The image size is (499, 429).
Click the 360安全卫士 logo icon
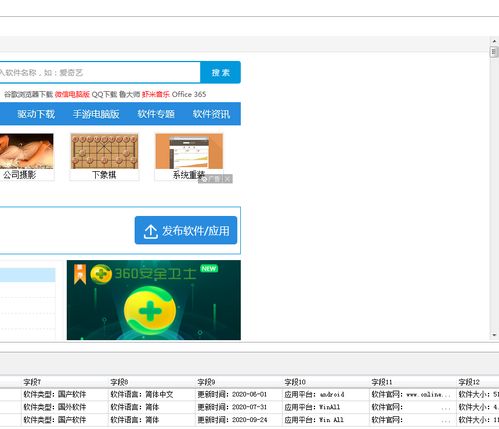click(101, 274)
